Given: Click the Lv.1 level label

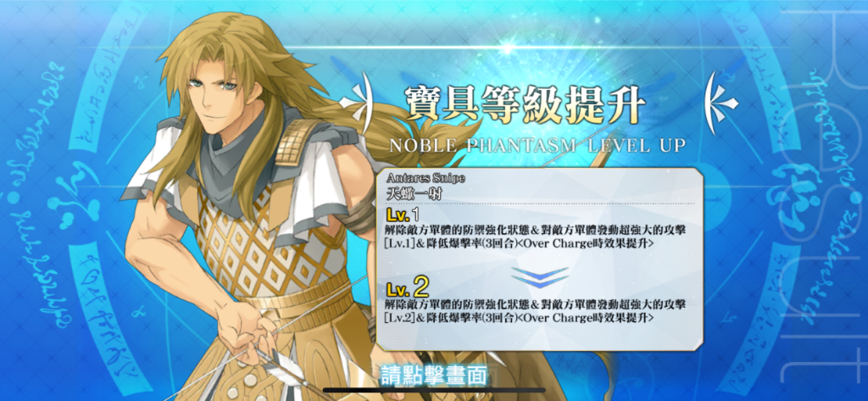Looking at the screenshot, I should click(x=403, y=214).
